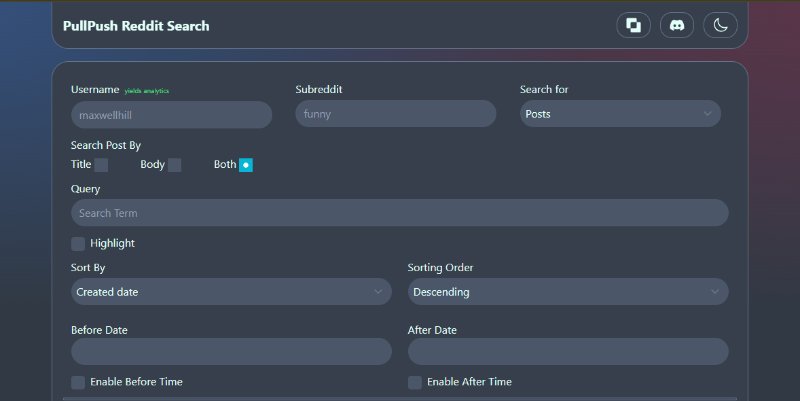Expand the Sort By dropdown

pos(231,292)
